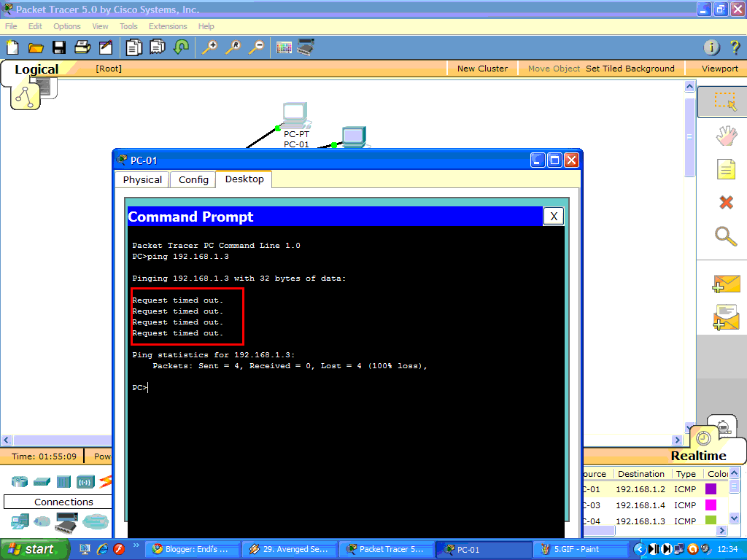The width and height of the screenshot is (747, 560).
Task: Pick the Move Layout hand tool
Action: click(726, 136)
